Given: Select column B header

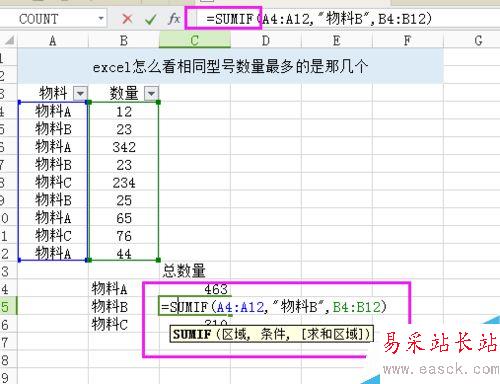Looking at the screenshot, I should (x=124, y=41).
